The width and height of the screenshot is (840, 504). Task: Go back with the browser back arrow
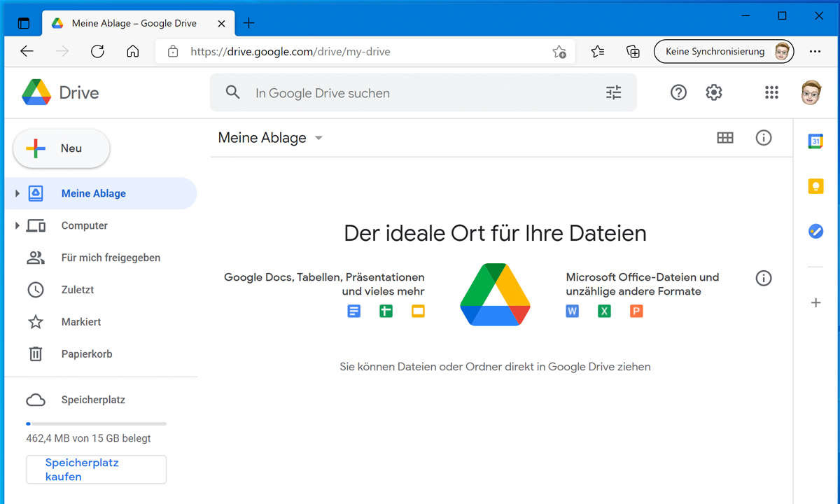click(27, 51)
